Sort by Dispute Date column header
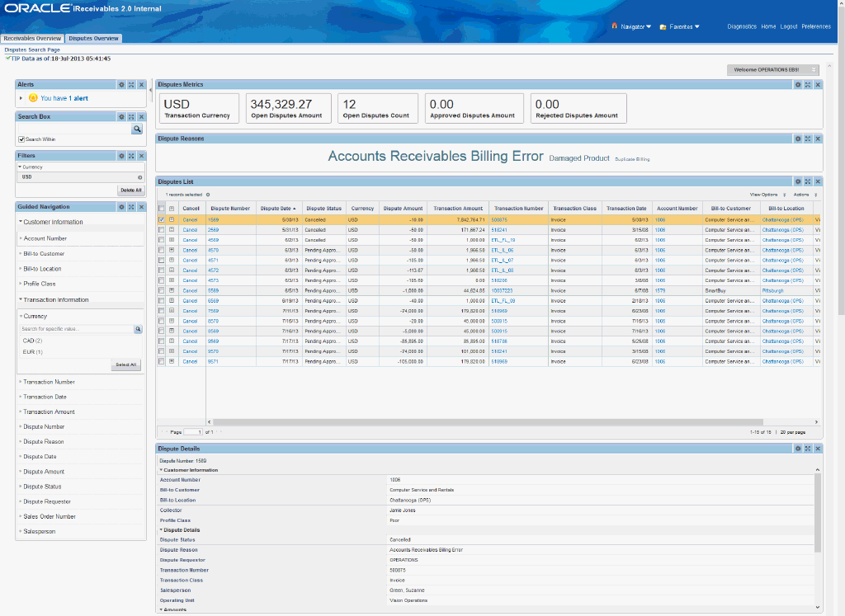This screenshot has height=616, width=845. click(x=277, y=209)
